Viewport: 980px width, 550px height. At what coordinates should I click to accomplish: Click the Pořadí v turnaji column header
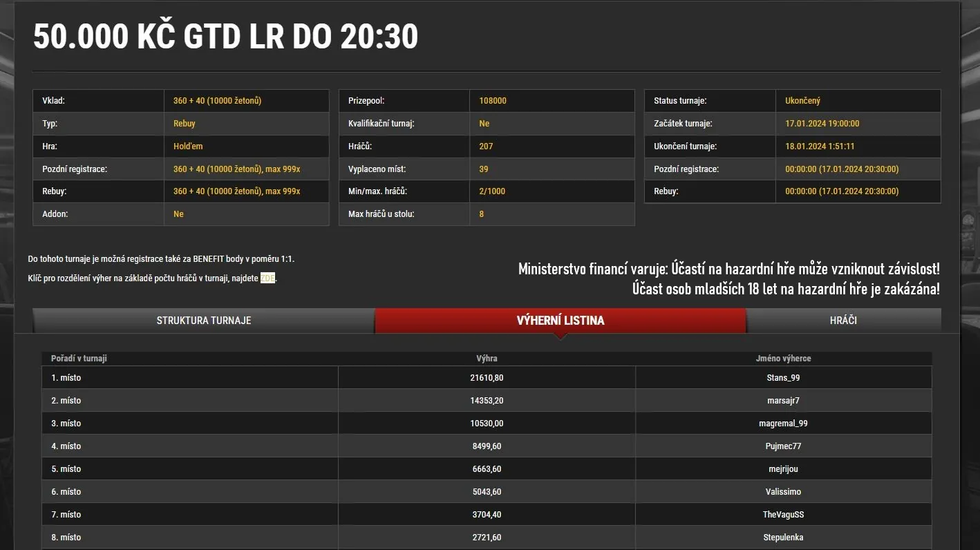coord(79,359)
